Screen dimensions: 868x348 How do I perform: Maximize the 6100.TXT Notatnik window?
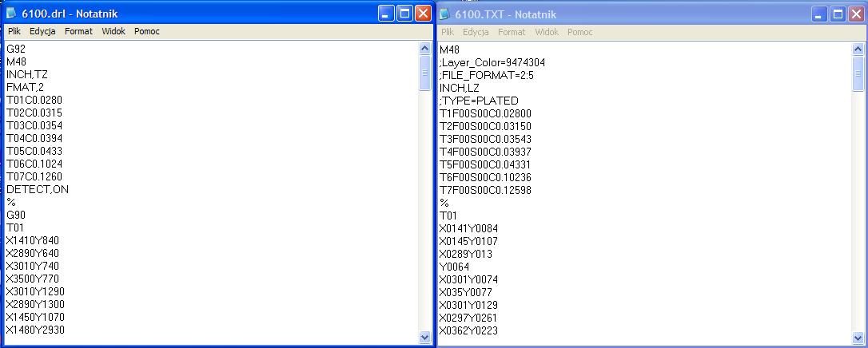(x=838, y=14)
